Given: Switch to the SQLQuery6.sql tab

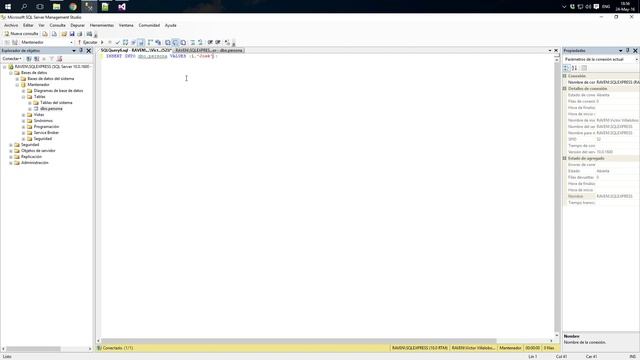Looking at the screenshot, I should click(x=136, y=50).
